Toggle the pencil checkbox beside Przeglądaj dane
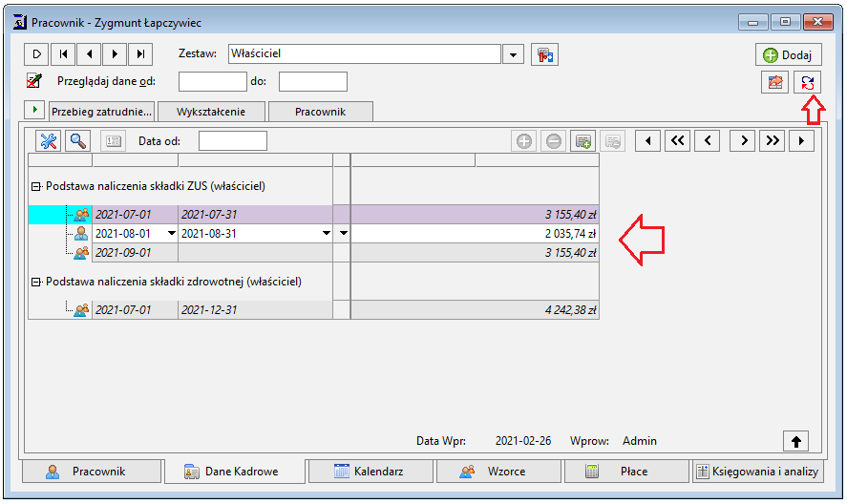 pyautogui.click(x=34, y=81)
